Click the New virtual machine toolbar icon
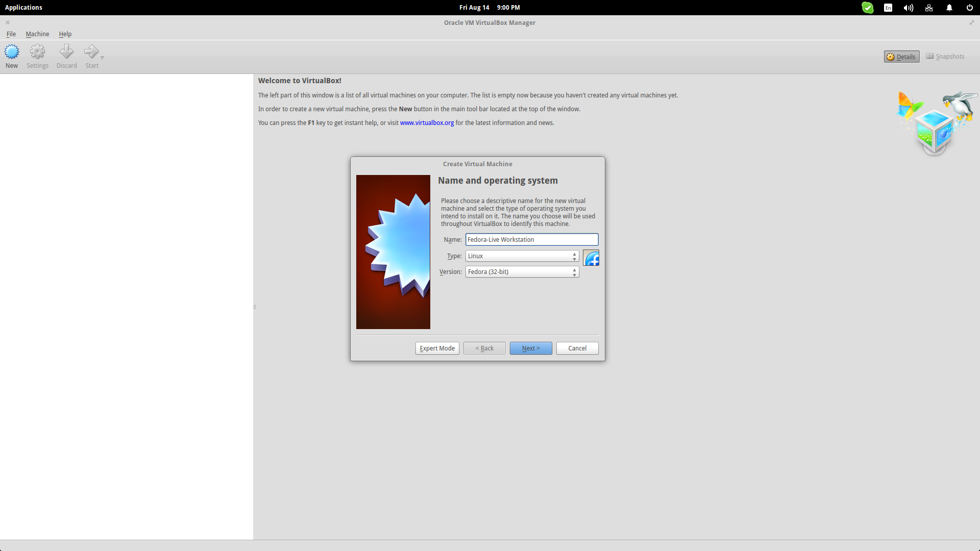The height and width of the screenshot is (551, 980). (x=11, y=56)
